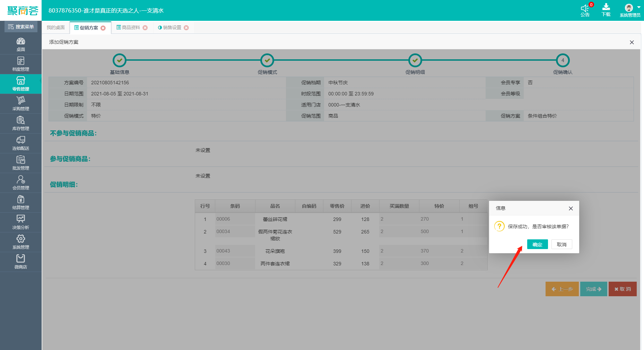The image size is (644, 350).
Task: Open 结算管理 sidebar module
Action: [x=21, y=203]
